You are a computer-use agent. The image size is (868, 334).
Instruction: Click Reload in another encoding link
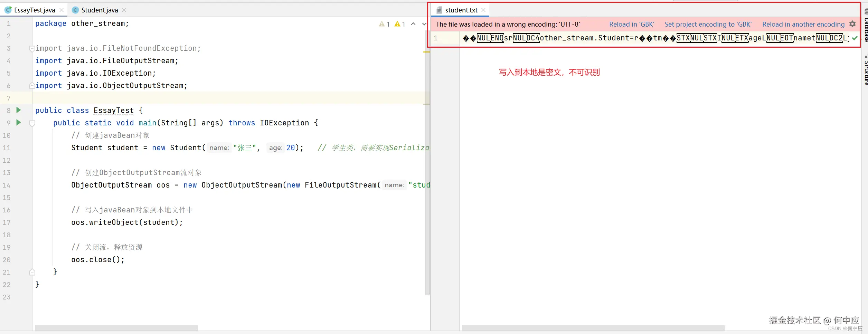[x=803, y=24]
